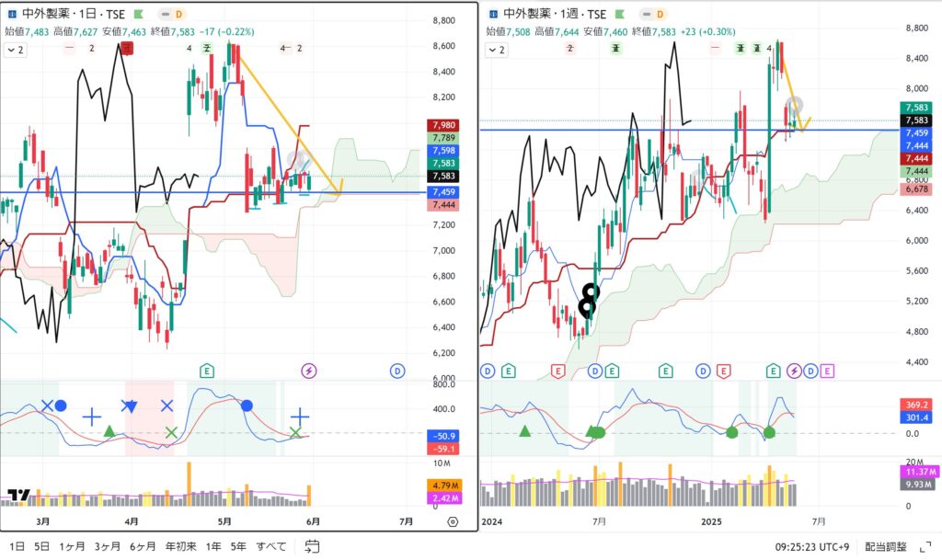Click the red 369.2 value on weekly MACD
This screenshot has width=942, height=560.
coord(917,405)
